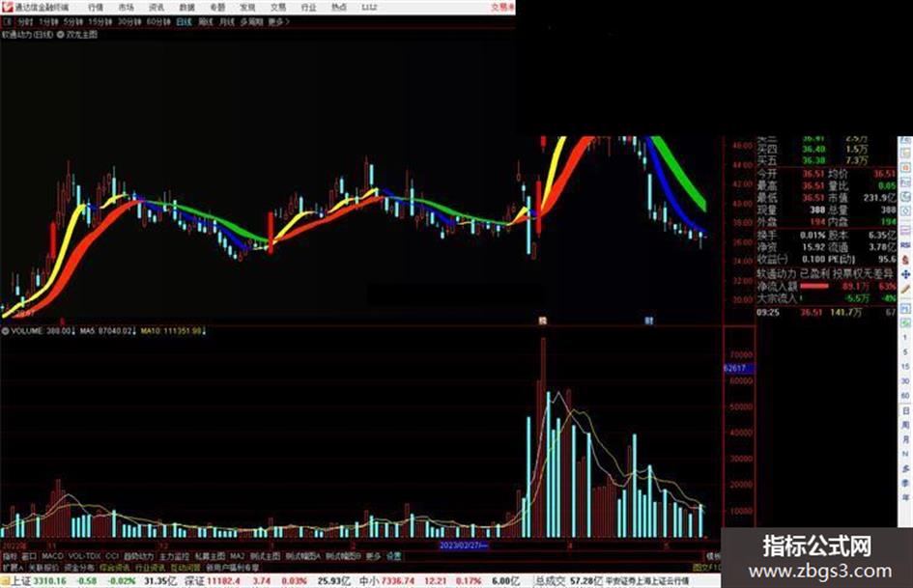Screen dimensions: 913x588
Task: Open the 热点 menu
Action: coord(339,7)
